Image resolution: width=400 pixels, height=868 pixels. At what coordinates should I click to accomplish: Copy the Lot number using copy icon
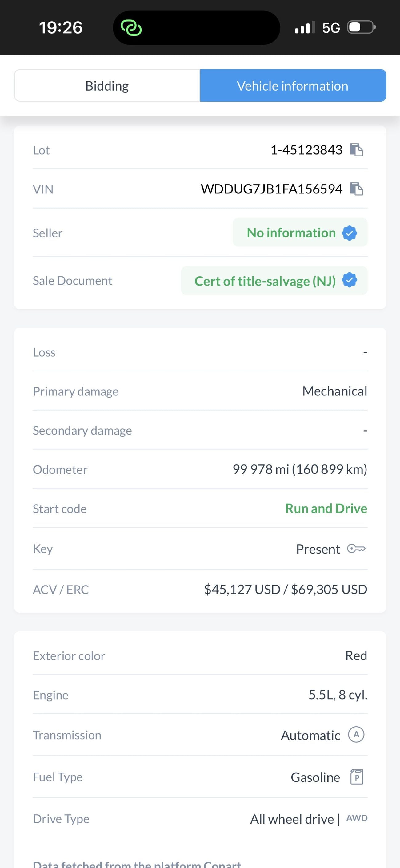click(x=356, y=150)
